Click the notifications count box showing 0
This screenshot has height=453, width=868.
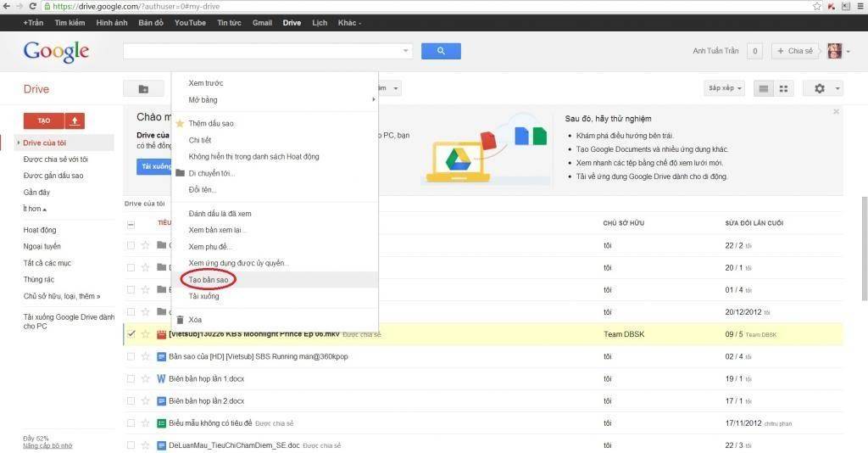(x=754, y=51)
